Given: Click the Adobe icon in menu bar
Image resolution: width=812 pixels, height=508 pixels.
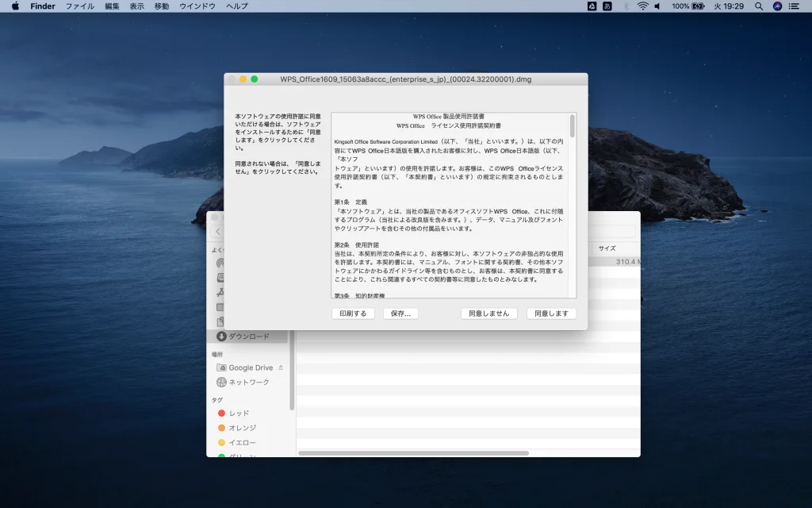Looking at the screenshot, I should click(x=592, y=6).
